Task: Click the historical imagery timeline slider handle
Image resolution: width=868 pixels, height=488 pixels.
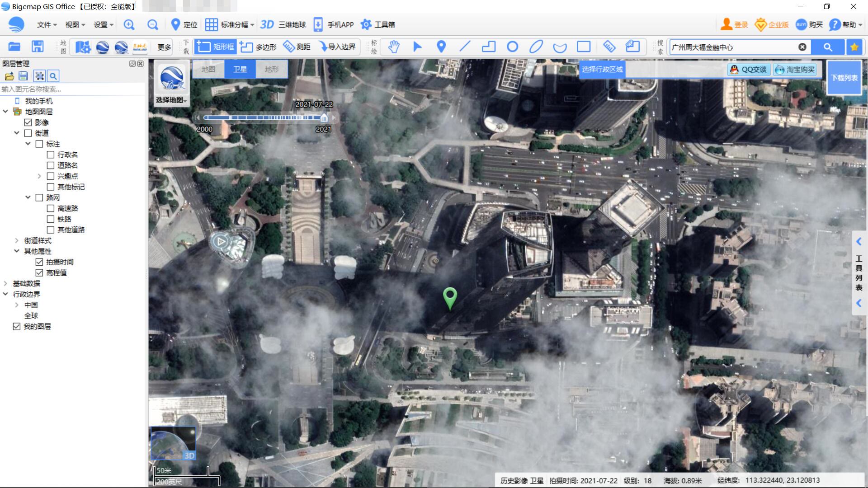Action: point(324,118)
